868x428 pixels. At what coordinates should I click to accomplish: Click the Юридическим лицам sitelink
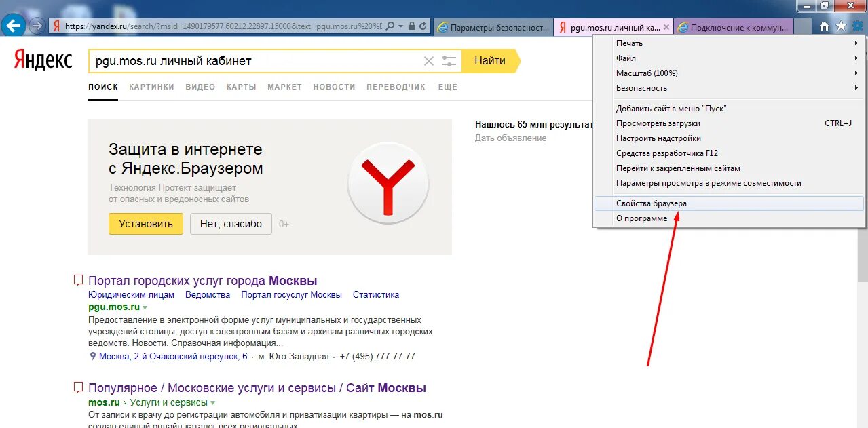coord(131,295)
